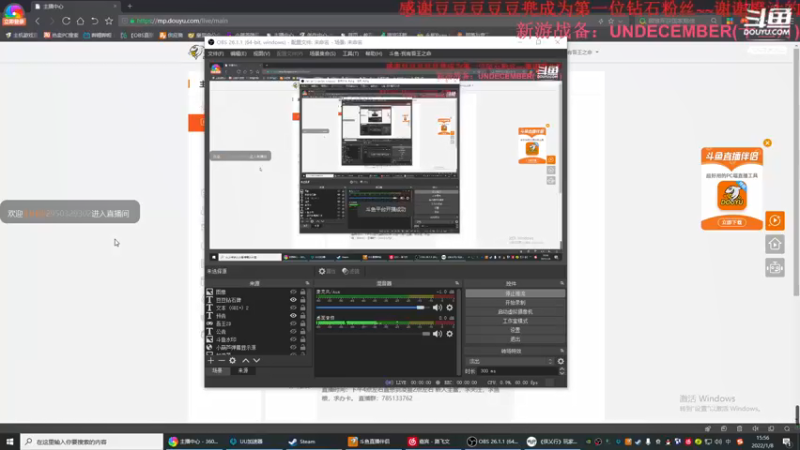
Task: Pop out the 混音器 dock panel
Action: coord(457,283)
